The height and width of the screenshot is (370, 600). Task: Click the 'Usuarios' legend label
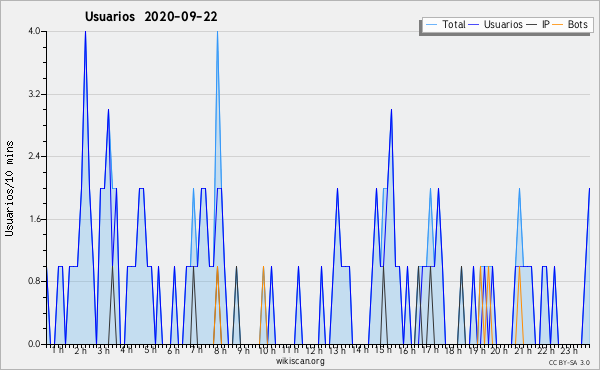pos(503,25)
